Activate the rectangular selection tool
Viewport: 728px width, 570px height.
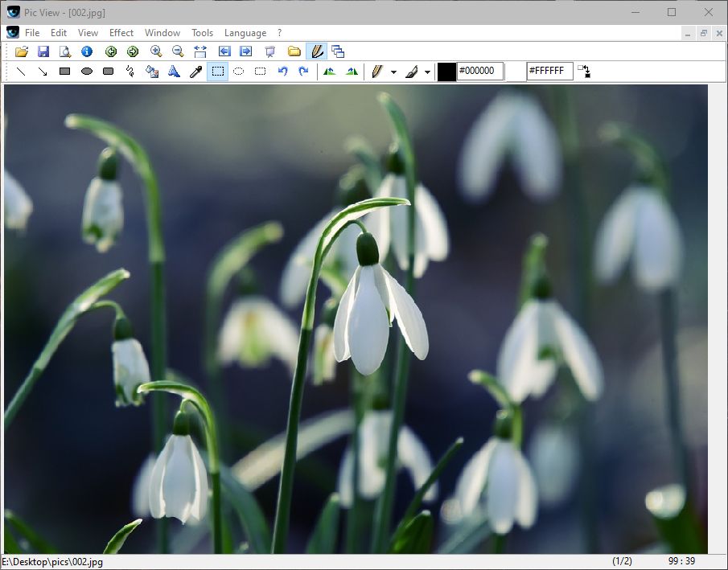coord(217,71)
